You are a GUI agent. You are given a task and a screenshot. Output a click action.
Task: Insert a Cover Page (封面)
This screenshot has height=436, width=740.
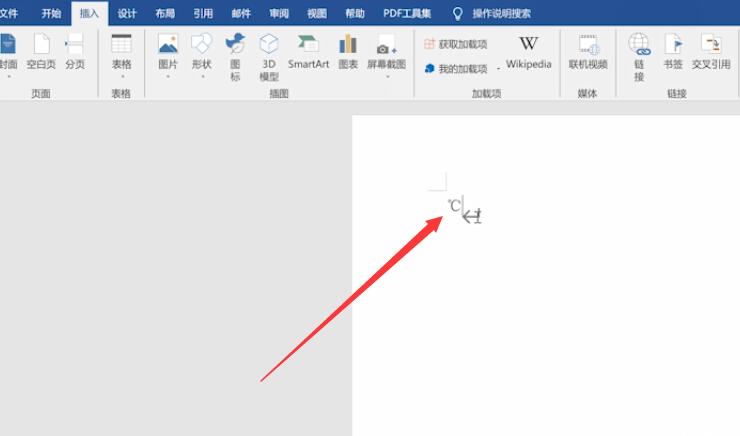pos(7,52)
